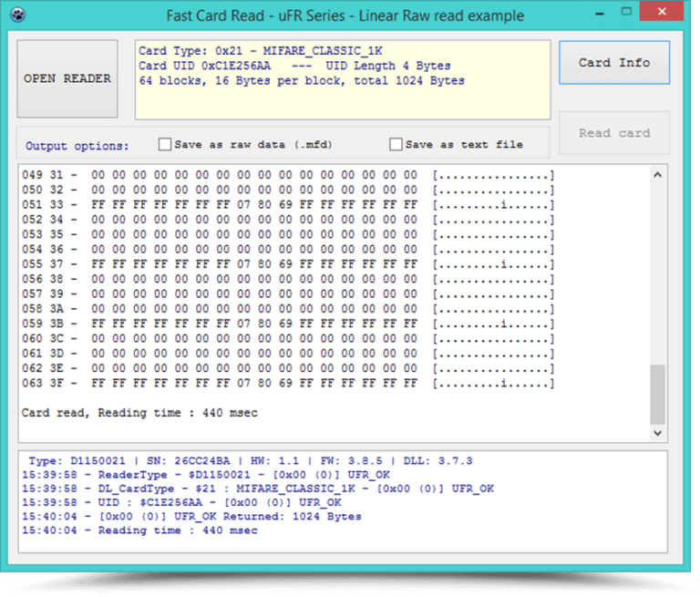Click 'Card read, Reading time : 440 msec' line
This screenshot has height=597, width=700.
click(139, 413)
